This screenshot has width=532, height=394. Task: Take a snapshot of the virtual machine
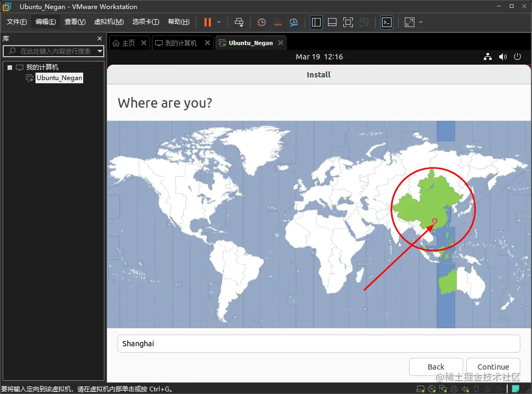pyautogui.click(x=261, y=22)
